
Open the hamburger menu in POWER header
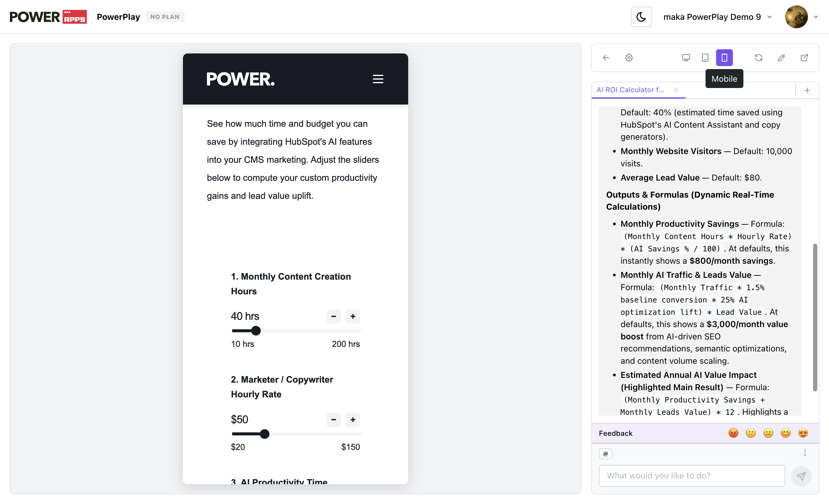click(378, 79)
